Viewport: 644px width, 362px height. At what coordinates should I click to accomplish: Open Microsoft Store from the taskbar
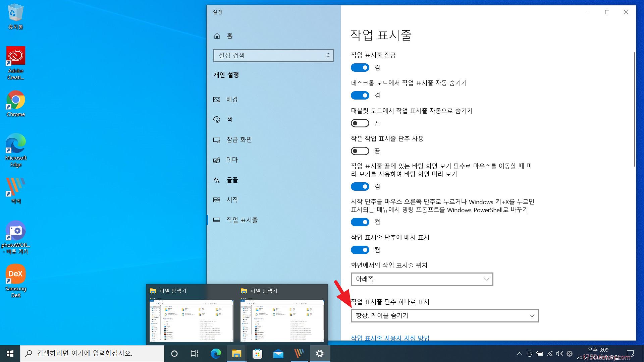[x=257, y=354]
